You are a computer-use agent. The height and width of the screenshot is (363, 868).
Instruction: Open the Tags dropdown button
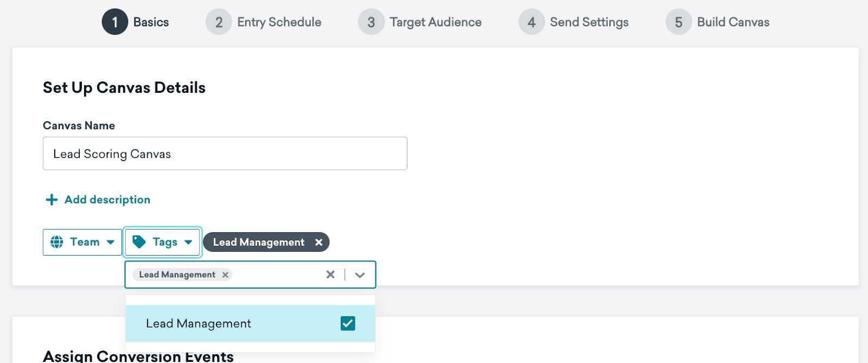point(163,242)
